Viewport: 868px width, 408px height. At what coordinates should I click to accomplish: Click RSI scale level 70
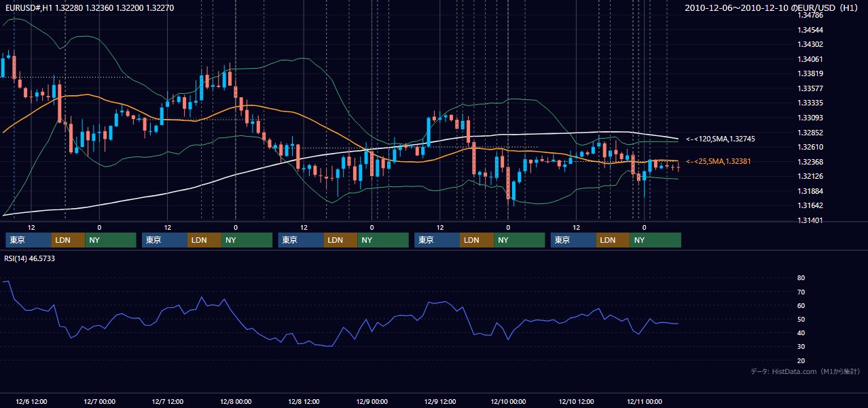tap(801, 292)
